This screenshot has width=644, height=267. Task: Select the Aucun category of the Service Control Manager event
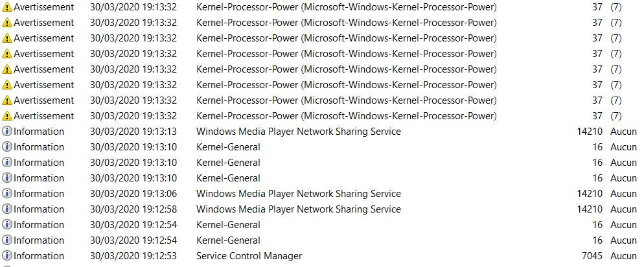coord(623,256)
